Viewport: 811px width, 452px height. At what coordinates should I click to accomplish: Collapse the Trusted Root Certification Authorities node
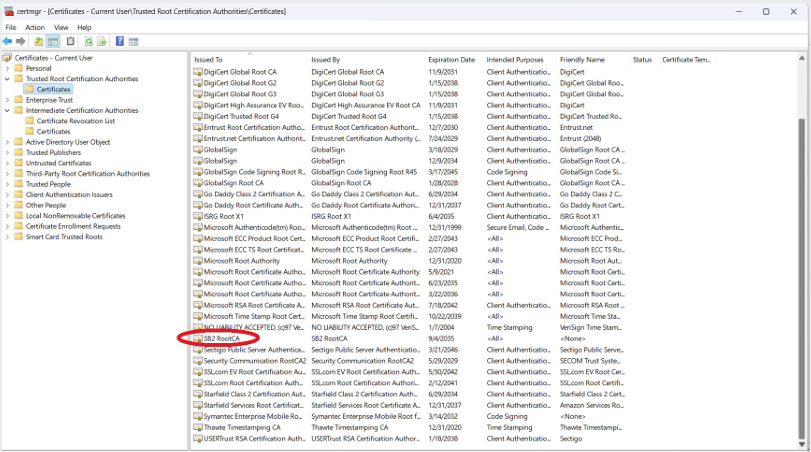[x=7, y=79]
